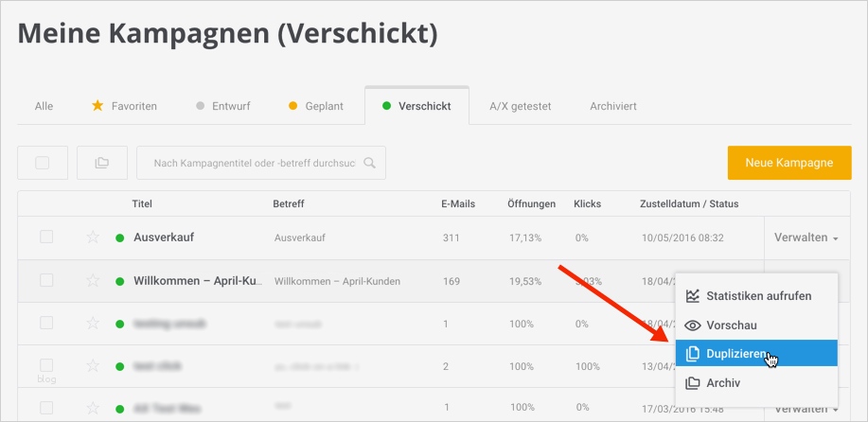Open the Ausverkauf campaign title link
868x422 pixels.
(164, 237)
